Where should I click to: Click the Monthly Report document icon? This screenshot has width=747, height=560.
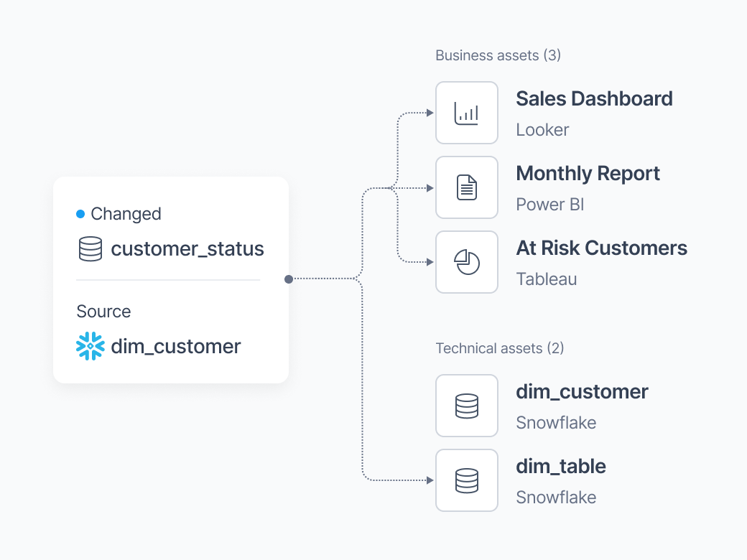click(466, 187)
